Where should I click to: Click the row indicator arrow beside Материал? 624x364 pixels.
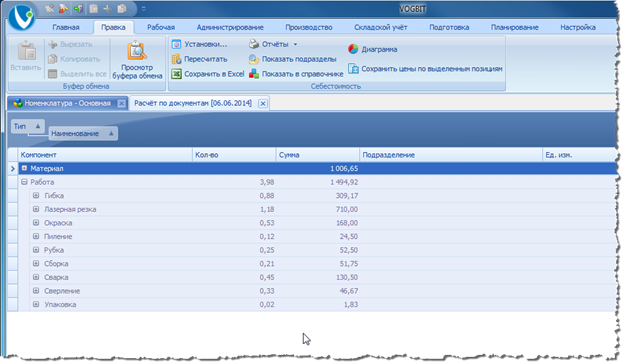click(12, 169)
